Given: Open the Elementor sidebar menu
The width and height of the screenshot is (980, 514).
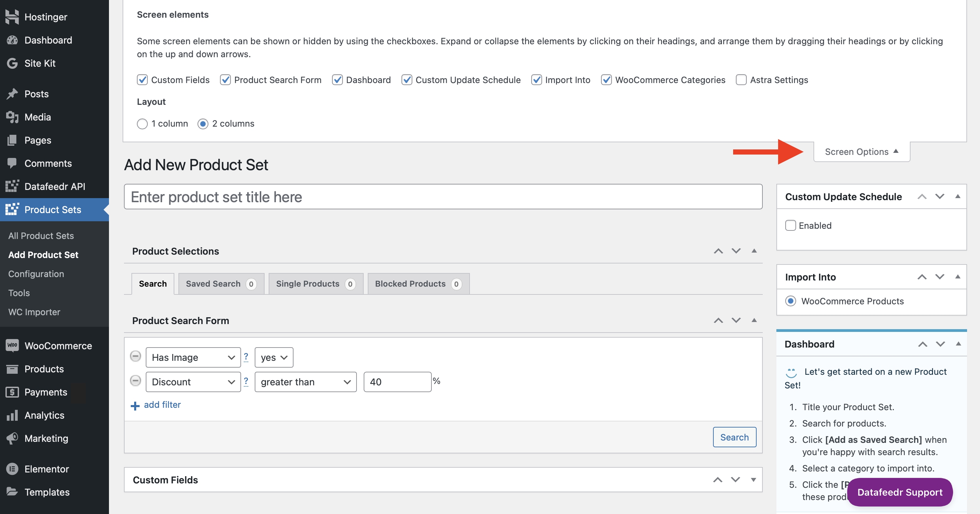Looking at the screenshot, I should [46, 469].
